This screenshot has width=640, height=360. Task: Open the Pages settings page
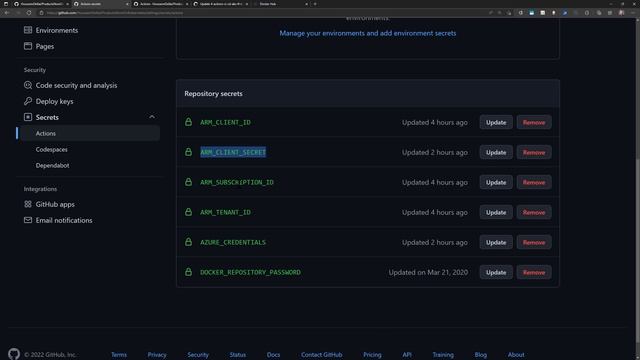pyautogui.click(x=45, y=46)
